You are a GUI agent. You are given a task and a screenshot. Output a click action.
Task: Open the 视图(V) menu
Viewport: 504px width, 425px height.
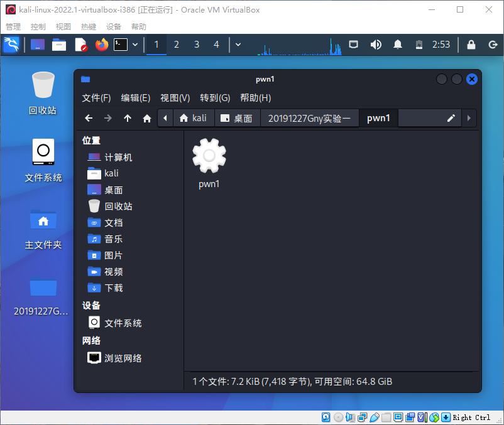point(175,97)
